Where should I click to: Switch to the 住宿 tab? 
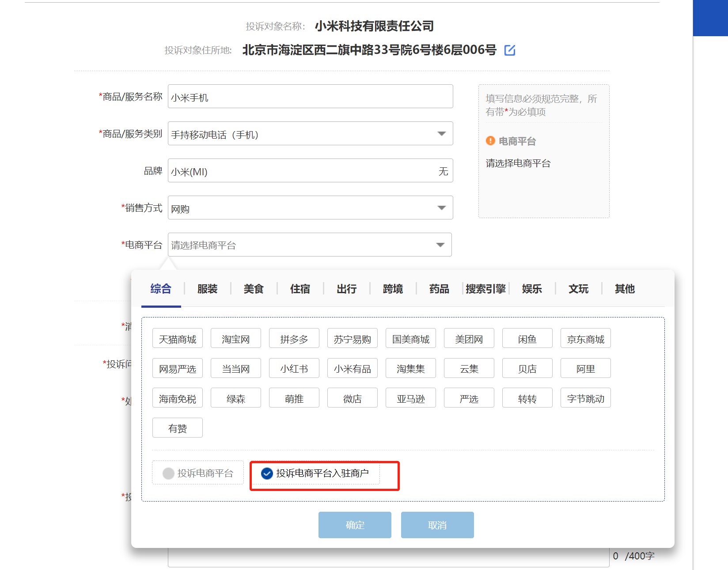click(x=300, y=289)
